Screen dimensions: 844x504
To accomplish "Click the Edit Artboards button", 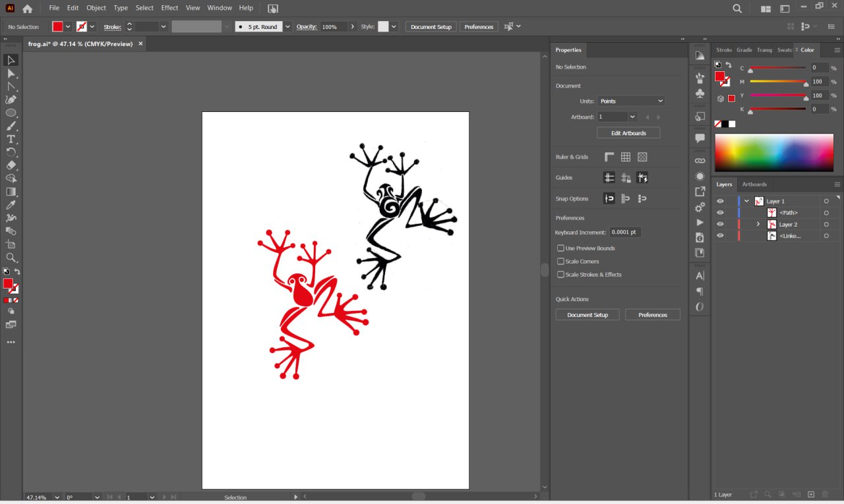I will 628,133.
